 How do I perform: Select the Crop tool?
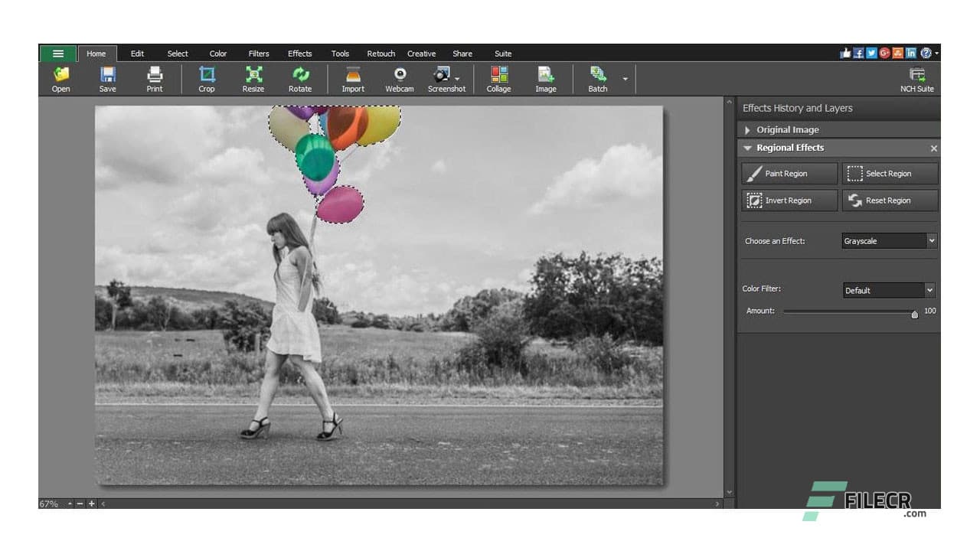tap(206, 79)
